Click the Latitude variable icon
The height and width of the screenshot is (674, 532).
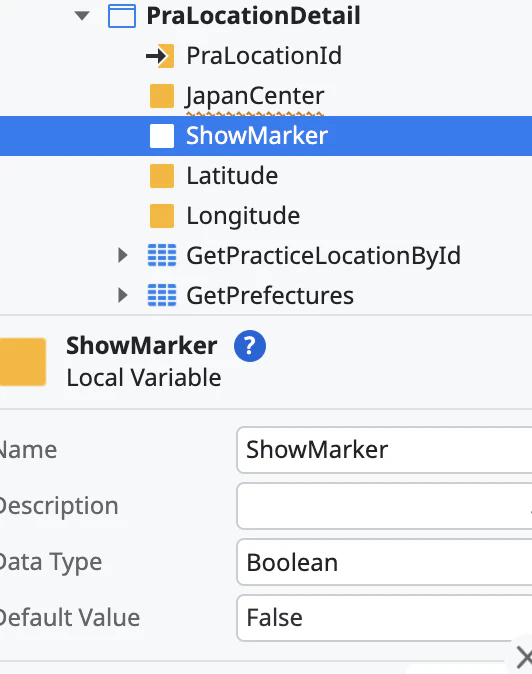point(162,176)
